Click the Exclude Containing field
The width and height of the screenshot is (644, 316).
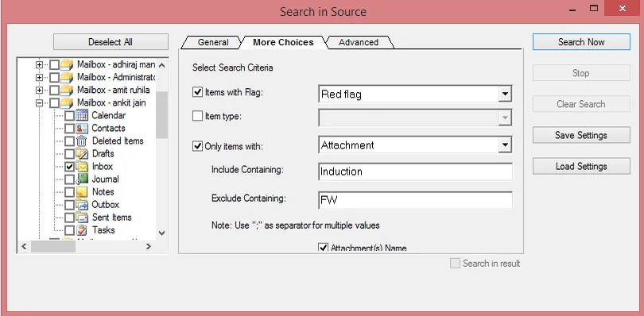pos(415,200)
